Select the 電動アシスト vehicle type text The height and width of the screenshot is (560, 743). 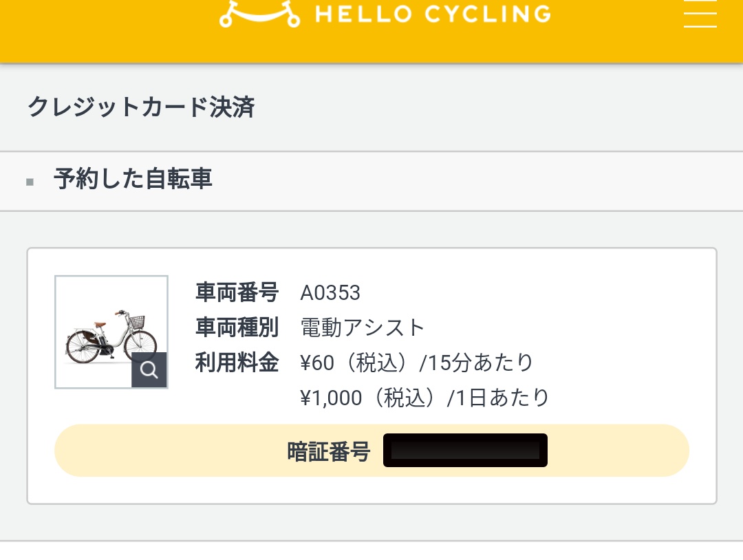click(x=363, y=328)
